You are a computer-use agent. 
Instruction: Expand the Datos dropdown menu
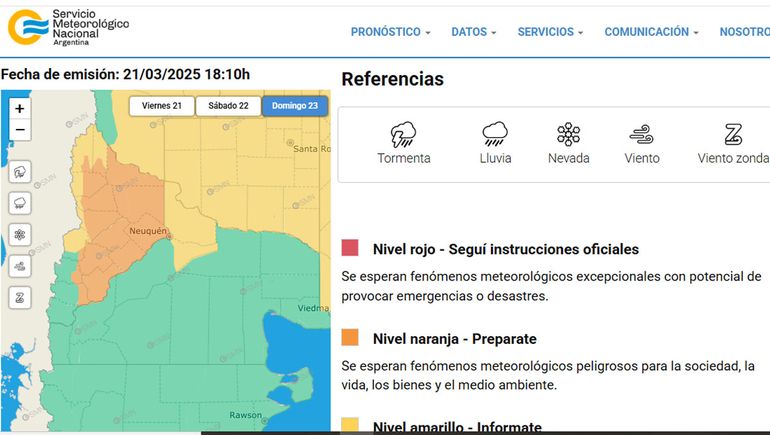point(473,32)
